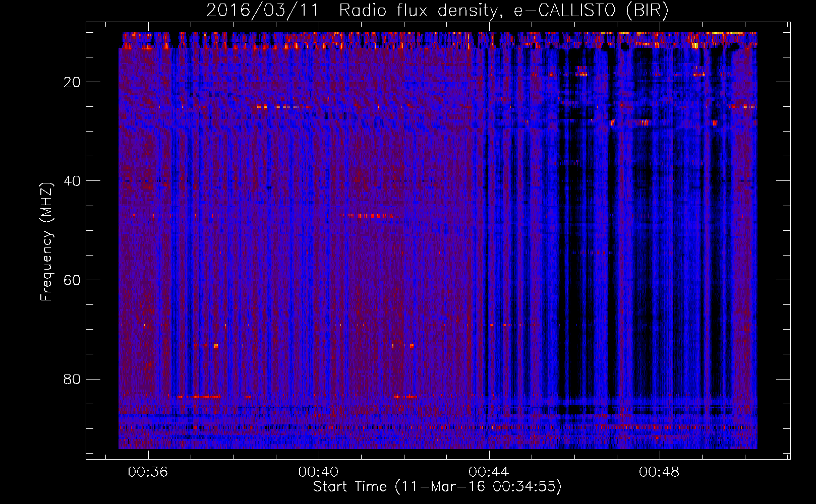Click the 00:48 time tick label
Image resolution: width=816 pixels, height=504 pixels.
pyautogui.click(x=659, y=472)
